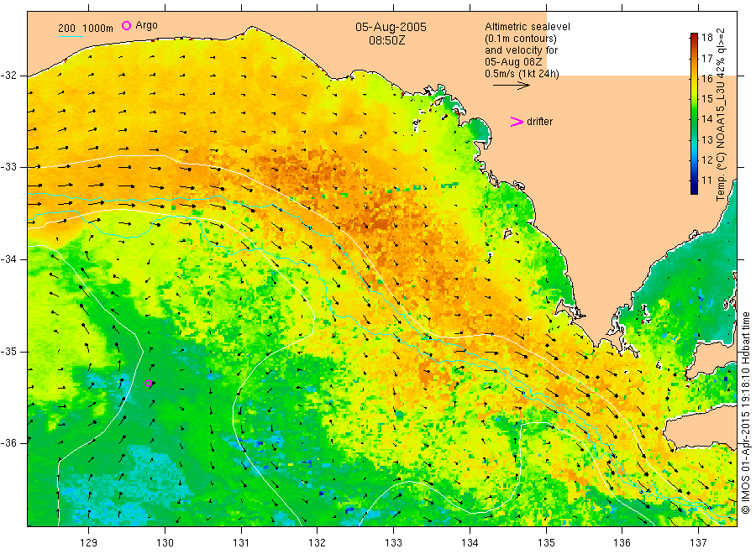Click latitude label -32
The image size is (756, 554).
click(x=8, y=76)
